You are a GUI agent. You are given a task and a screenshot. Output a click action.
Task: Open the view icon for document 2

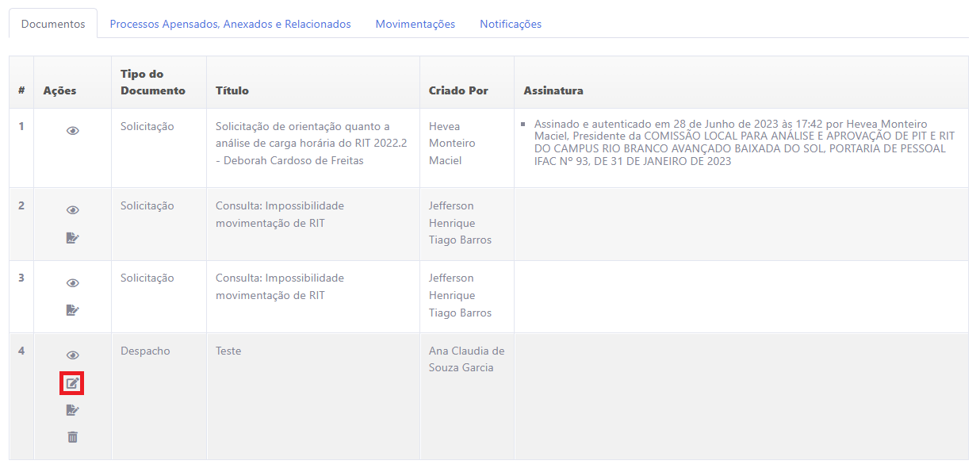point(72,210)
